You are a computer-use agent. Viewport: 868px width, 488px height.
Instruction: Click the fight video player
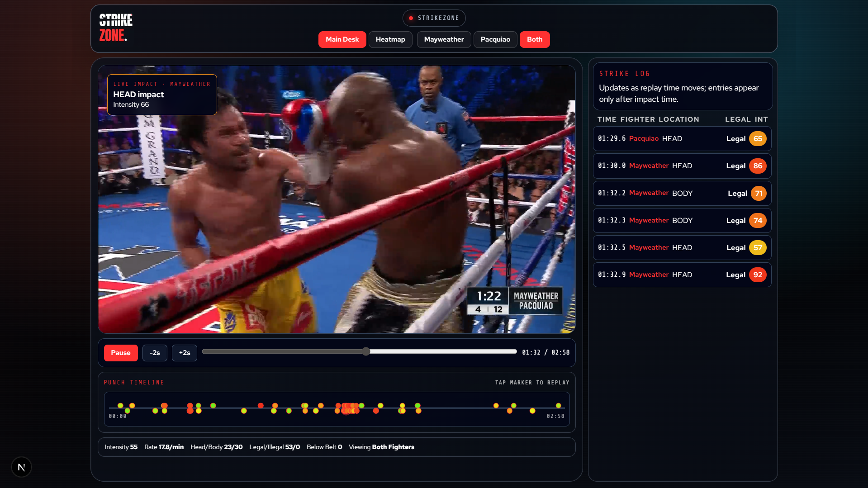(337, 199)
